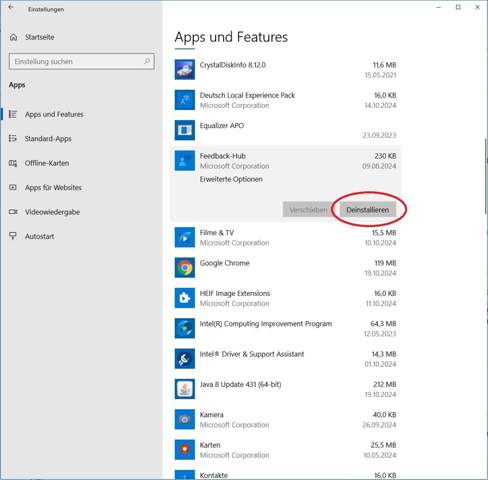This screenshot has width=488, height=480.
Task: Click the Intel Driver & Support Assistant icon
Action: [x=185, y=359]
